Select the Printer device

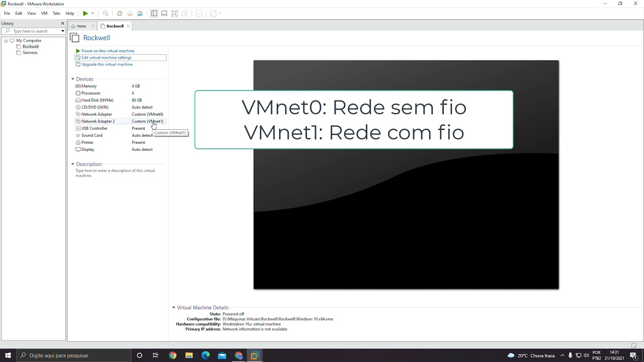[120, 142]
